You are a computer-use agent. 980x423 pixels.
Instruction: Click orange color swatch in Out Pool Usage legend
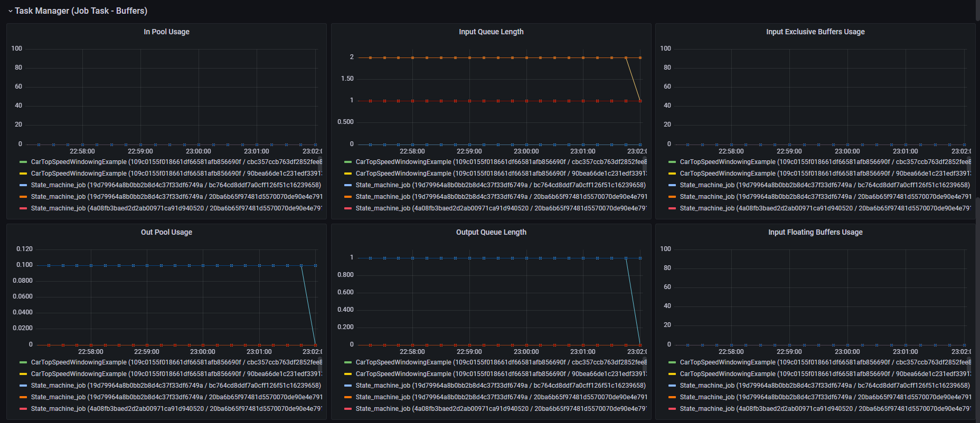[23, 397]
